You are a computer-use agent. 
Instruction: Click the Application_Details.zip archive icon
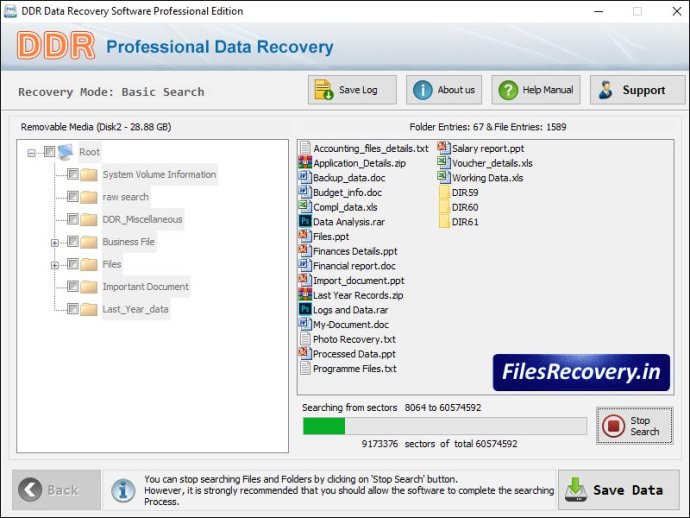[305, 163]
